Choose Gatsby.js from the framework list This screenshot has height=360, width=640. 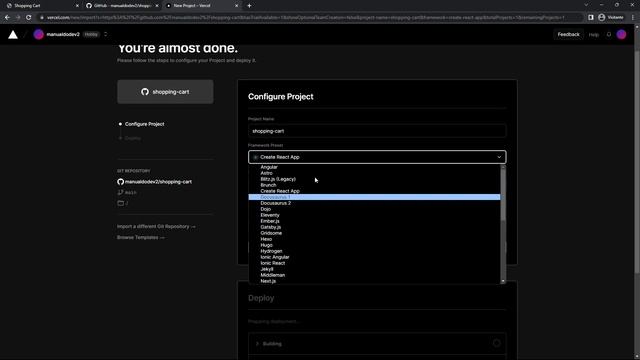[x=374, y=227]
